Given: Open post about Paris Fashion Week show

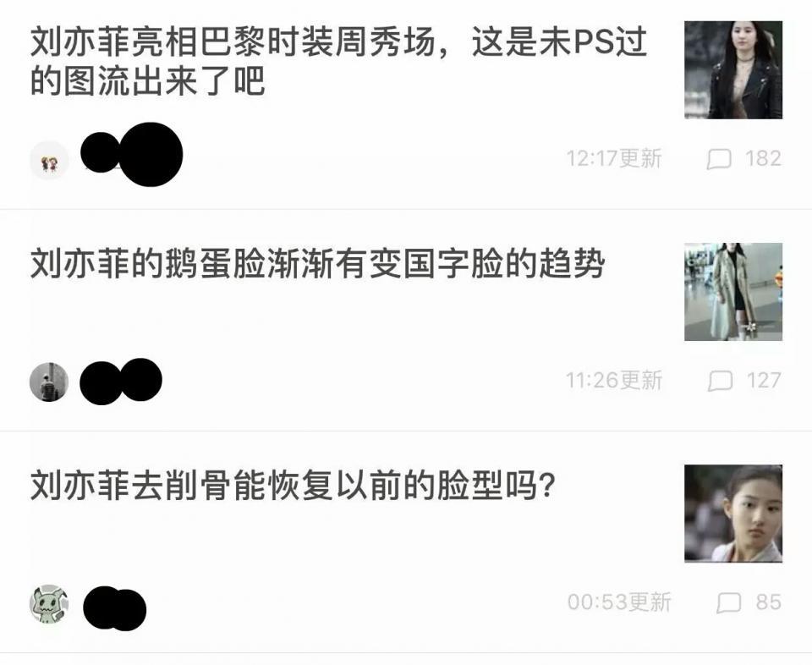Looking at the screenshot, I should point(338,62).
